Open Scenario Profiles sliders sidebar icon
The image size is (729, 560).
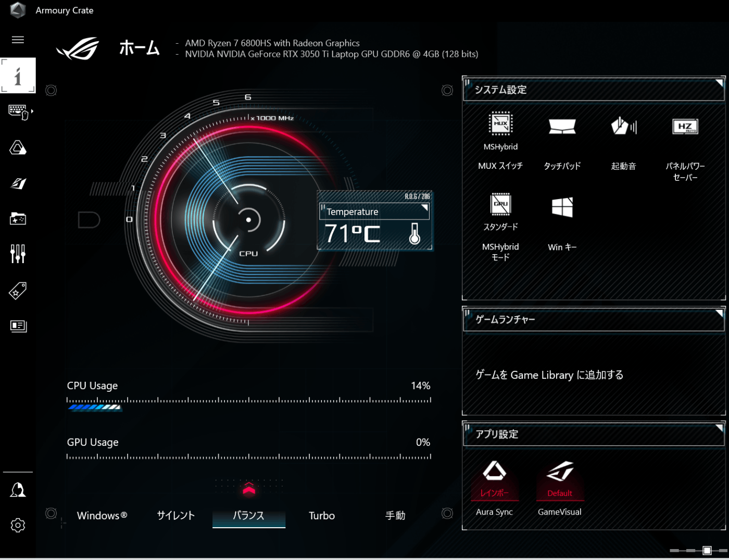(18, 254)
